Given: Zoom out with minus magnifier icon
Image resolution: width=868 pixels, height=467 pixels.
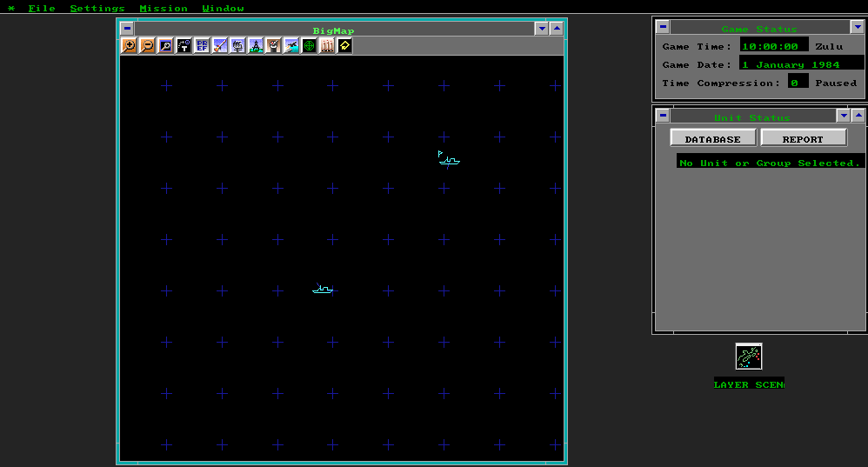Looking at the screenshot, I should pos(147,46).
